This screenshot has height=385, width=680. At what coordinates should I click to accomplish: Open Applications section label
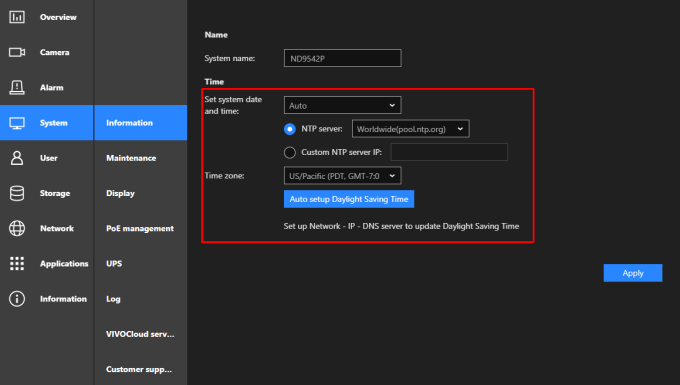64,264
